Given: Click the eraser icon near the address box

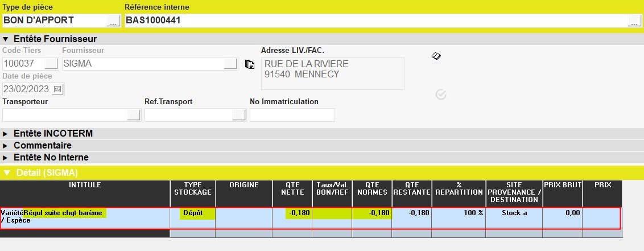Looking at the screenshot, I should (436, 56).
